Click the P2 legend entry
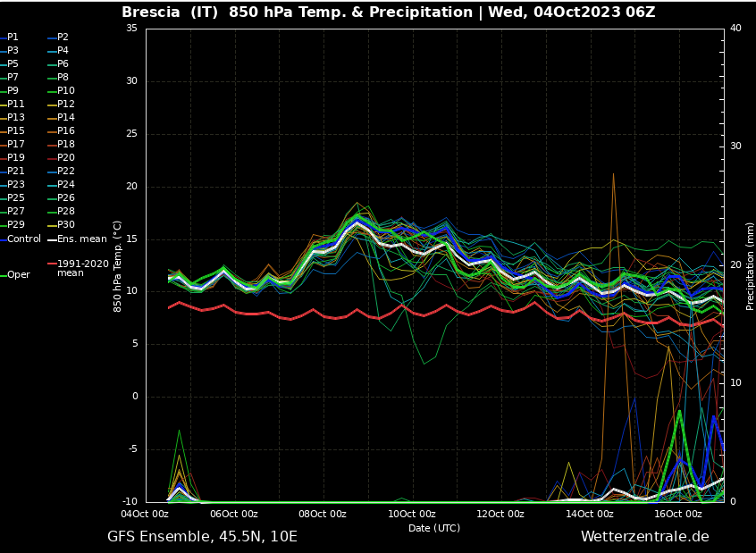 click(58, 38)
